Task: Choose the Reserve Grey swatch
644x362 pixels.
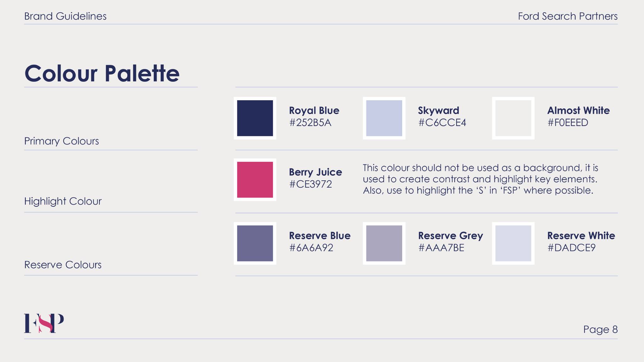Action: 384,243
